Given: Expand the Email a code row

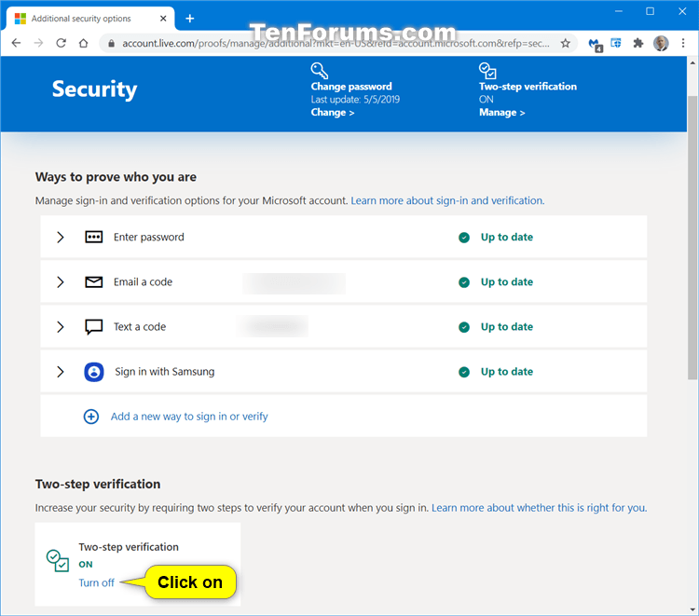Looking at the screenshot, I should (61, 282).
